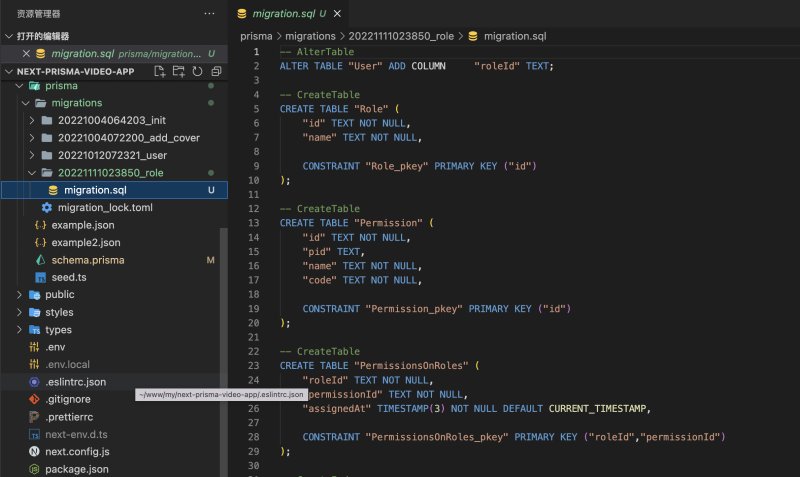Viewport: 800px width, 477px height.
Task: Click the explorer sidebar vertical scrollbar
Action: click(x=223, y=352)
